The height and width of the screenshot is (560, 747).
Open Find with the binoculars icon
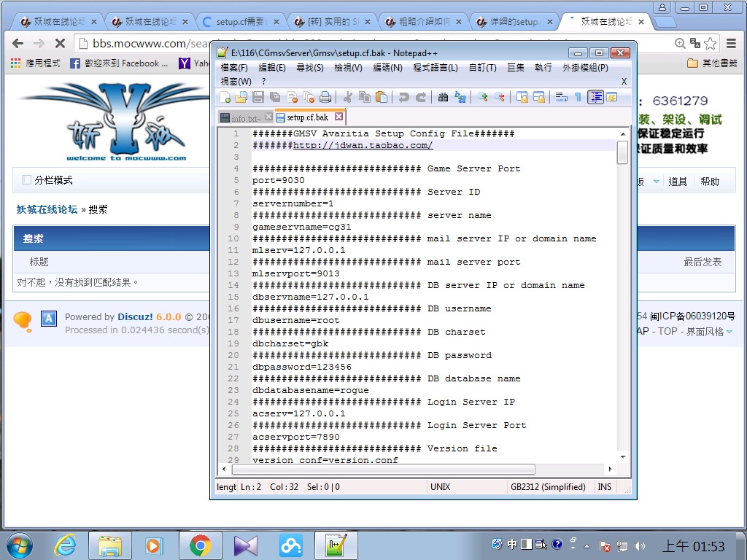coord(443,97)
